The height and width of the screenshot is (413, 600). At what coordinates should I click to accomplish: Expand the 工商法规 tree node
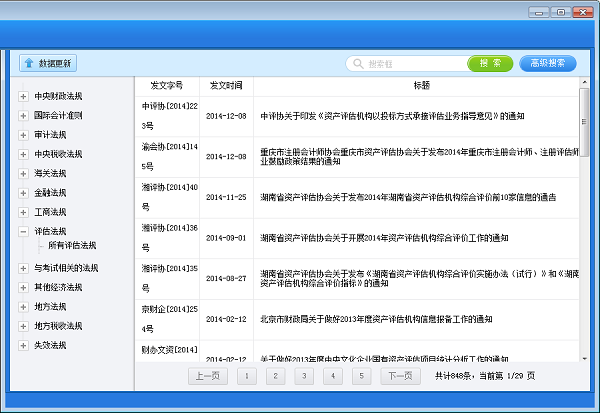point(23,212)
